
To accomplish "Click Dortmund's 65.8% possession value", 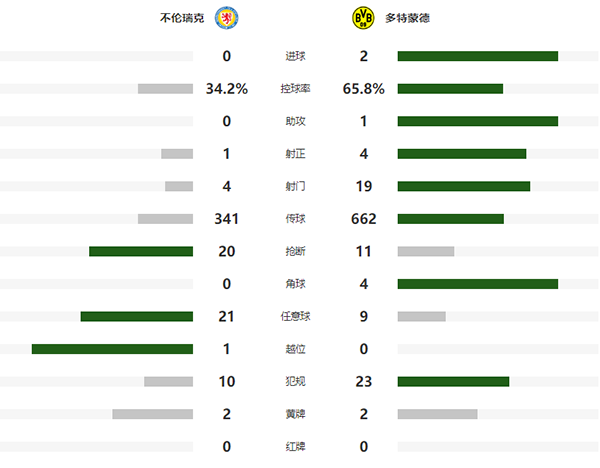I will tap(364, 89).
